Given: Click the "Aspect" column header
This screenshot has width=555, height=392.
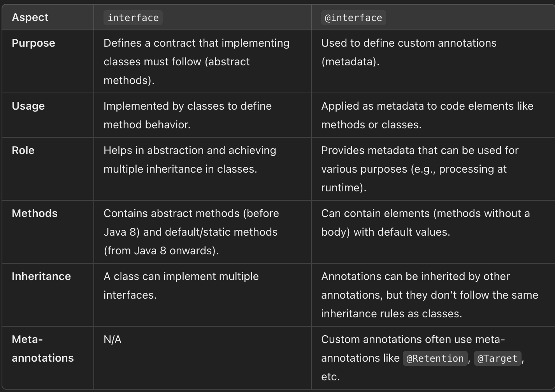Looking at the screenshot, I should coord(30,17).
